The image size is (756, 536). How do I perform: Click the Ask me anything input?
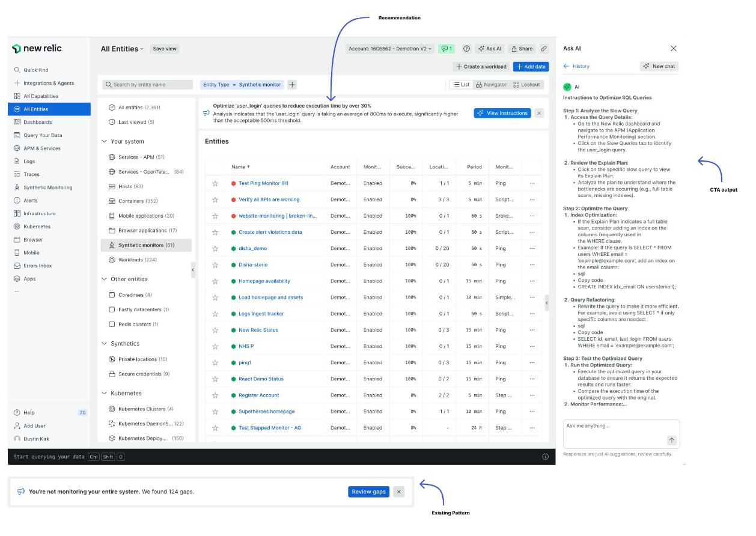[621, 433]
